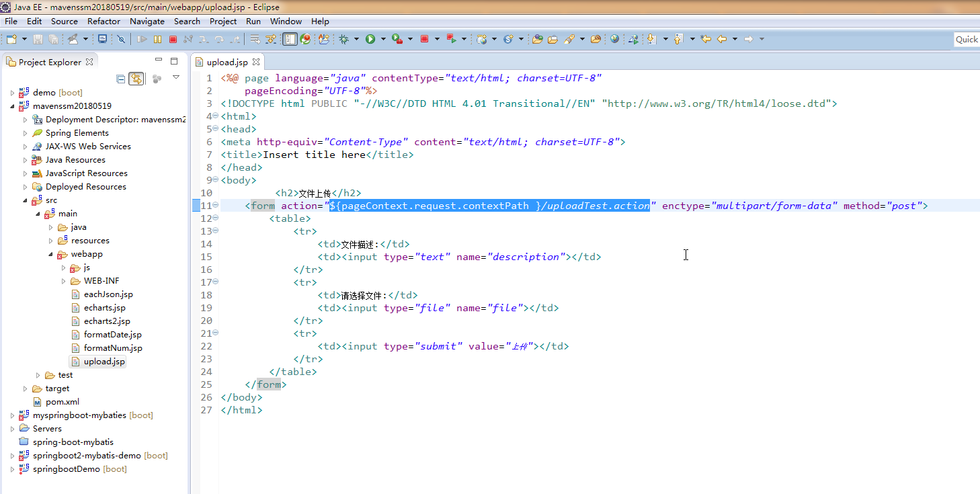Screen dimensions: 980x494
Task: Select formatNum.jsp in the tree
Action: (113, 348)
